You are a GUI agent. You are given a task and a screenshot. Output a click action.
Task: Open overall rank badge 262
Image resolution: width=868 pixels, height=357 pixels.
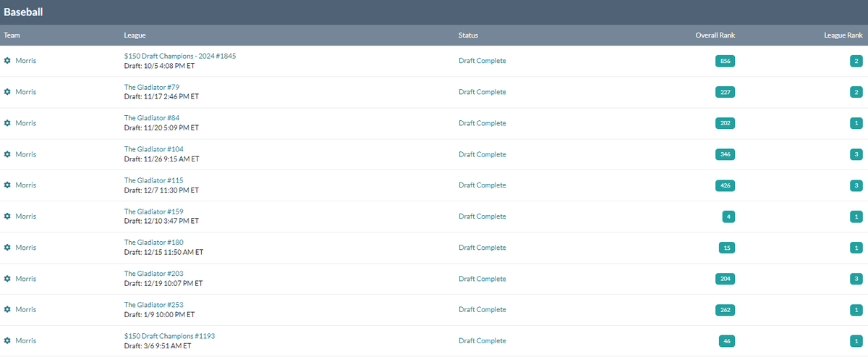click(x=725, y=311)
